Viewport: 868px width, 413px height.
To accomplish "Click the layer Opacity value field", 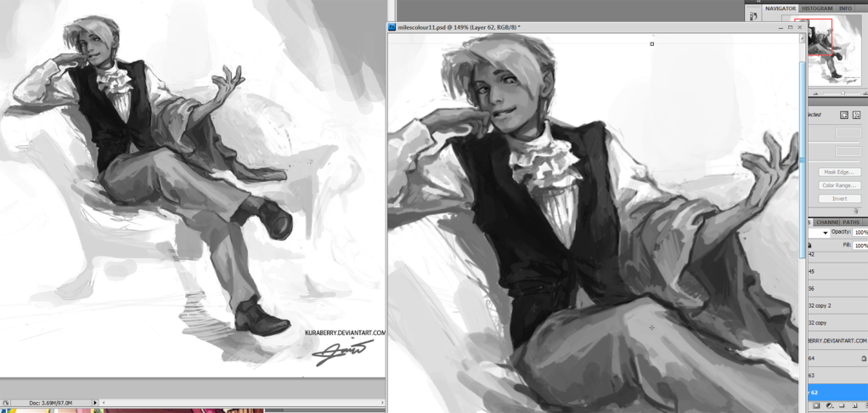I will (x=860, y=233).
